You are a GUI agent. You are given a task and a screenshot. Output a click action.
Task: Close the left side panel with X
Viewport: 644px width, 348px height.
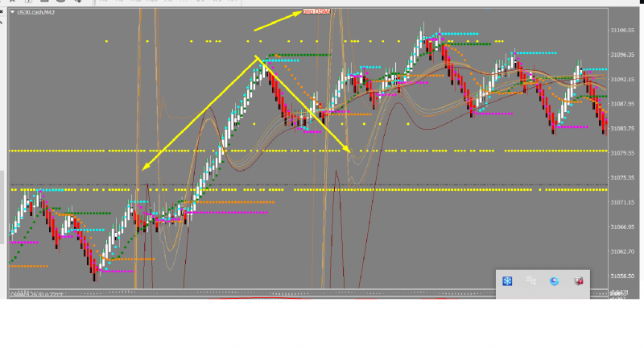[x=2, y=12]
